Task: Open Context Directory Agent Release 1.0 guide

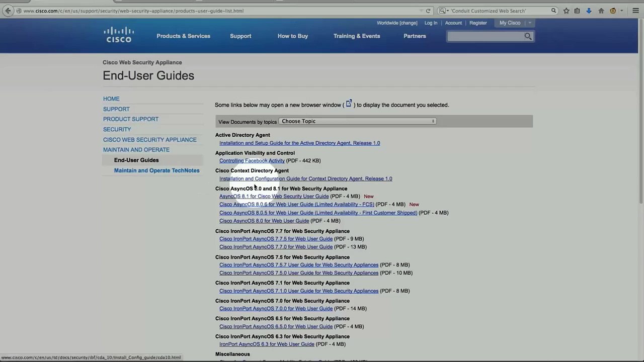Action: (305, 179)
